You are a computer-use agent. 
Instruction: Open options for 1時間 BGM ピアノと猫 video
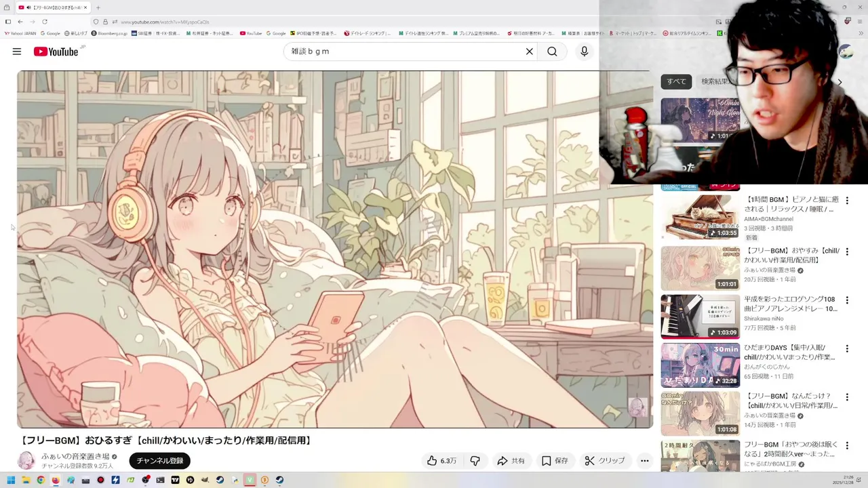tap(847, 201)
